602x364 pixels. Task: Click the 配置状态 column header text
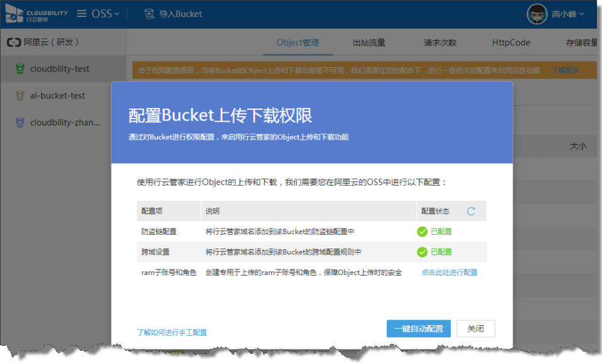point(436,211)
